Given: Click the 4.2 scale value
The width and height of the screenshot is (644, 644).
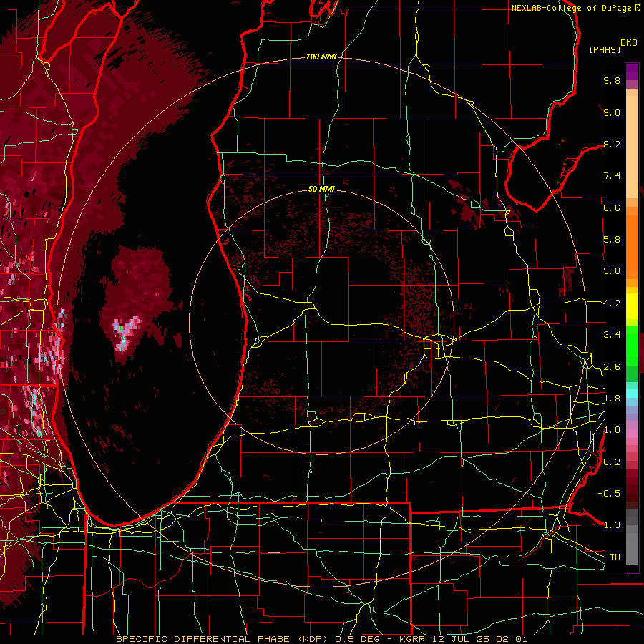Looking at the screenshot, I should coord(612,303).
